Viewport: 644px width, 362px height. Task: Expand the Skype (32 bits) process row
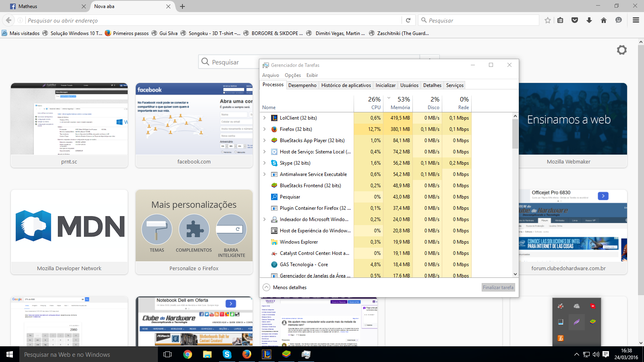(x=264, y=163)
